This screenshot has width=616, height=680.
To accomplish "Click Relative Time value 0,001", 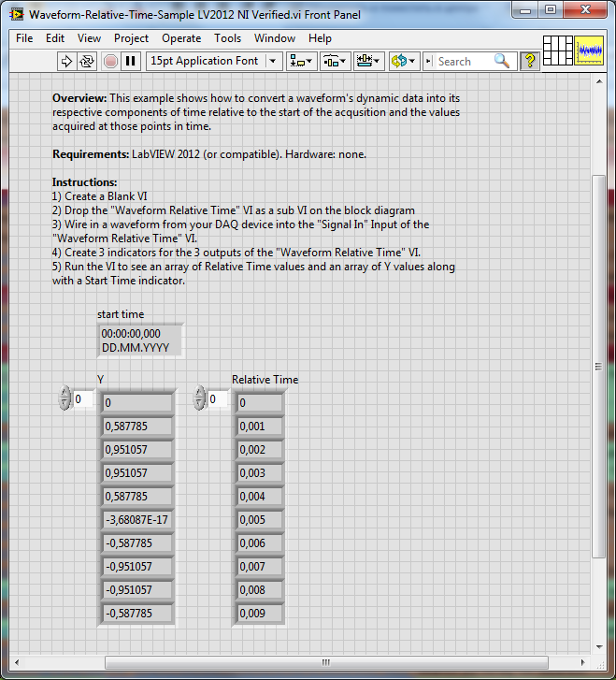I will point(259,426).
